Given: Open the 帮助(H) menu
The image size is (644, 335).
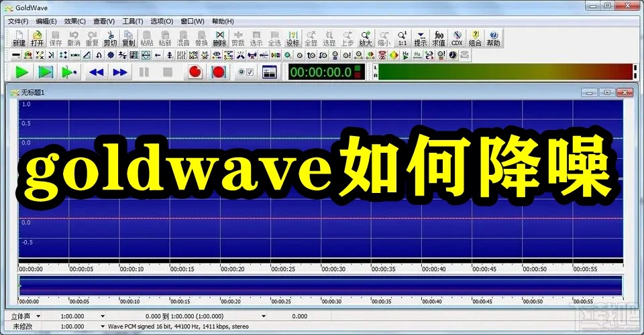Looking at the screenshot, I should pos(223,21).
